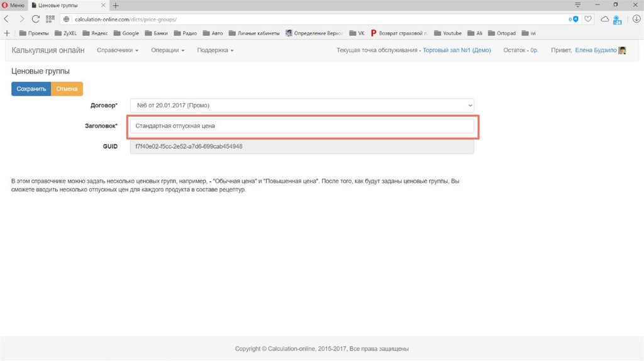Screen dimensions: 644x361
Task: Open the Youtube bookmark folder
Action: [x=452, y=33]
